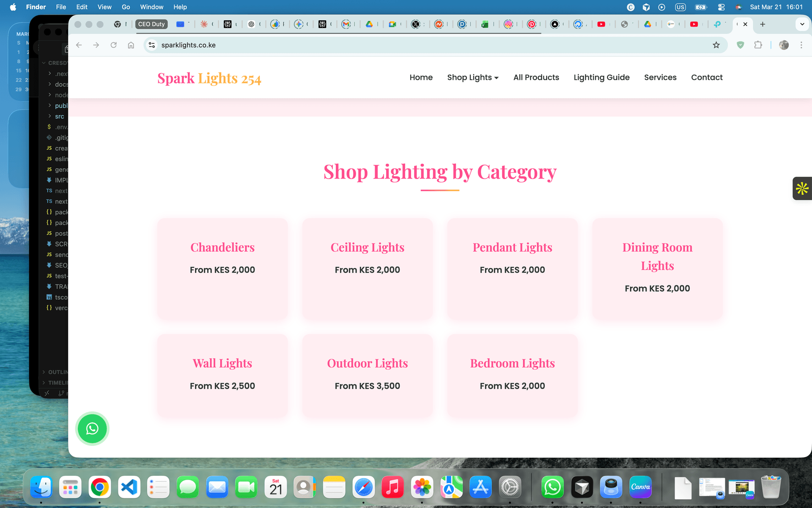Open the Extensions puzzle-piece menu

pyautogui.click(x=758, y=45)
